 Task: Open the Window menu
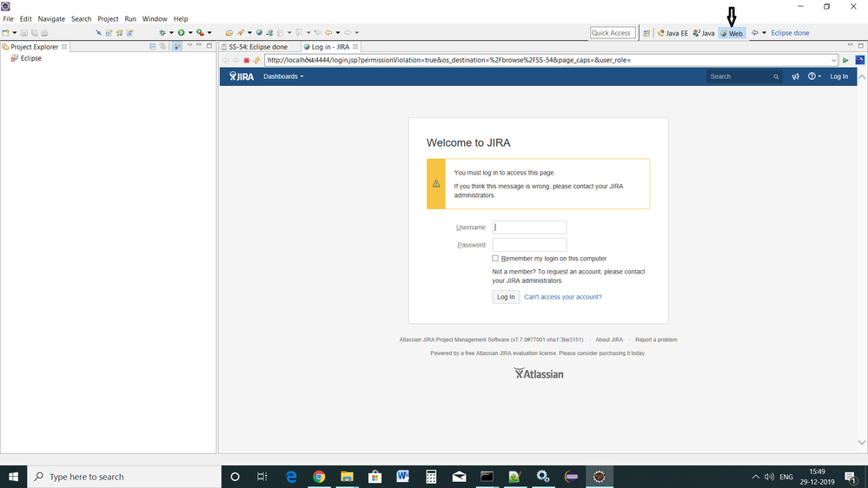click(155, 19)
